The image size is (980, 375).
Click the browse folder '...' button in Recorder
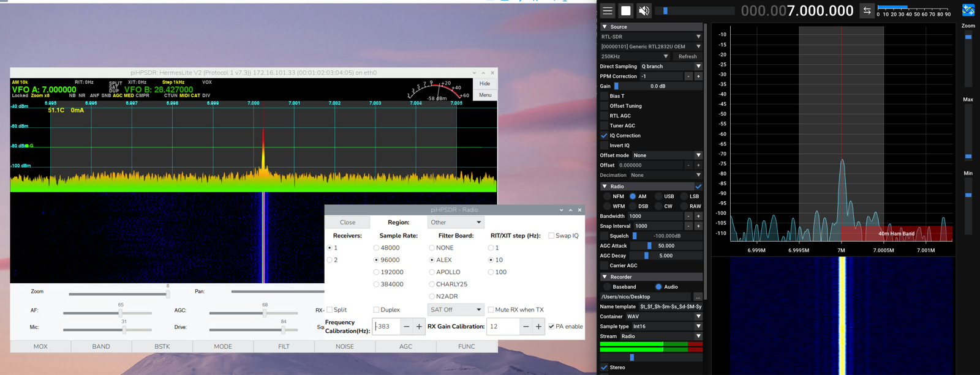coord(698,297)
